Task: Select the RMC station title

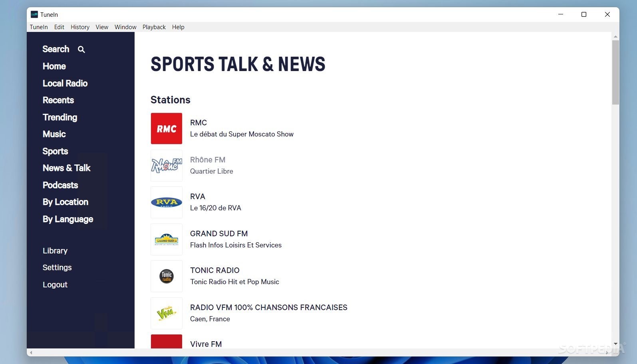Action: point(198,123)
